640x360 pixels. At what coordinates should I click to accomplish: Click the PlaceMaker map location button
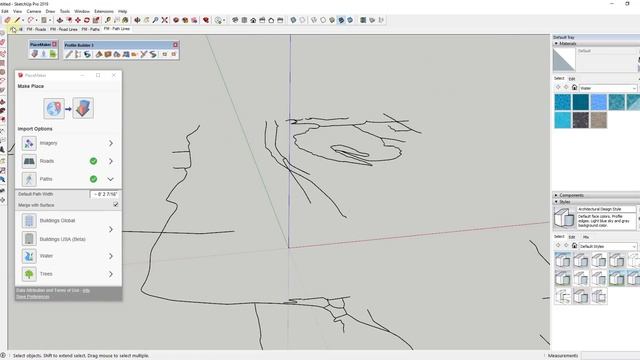point(54,108)
